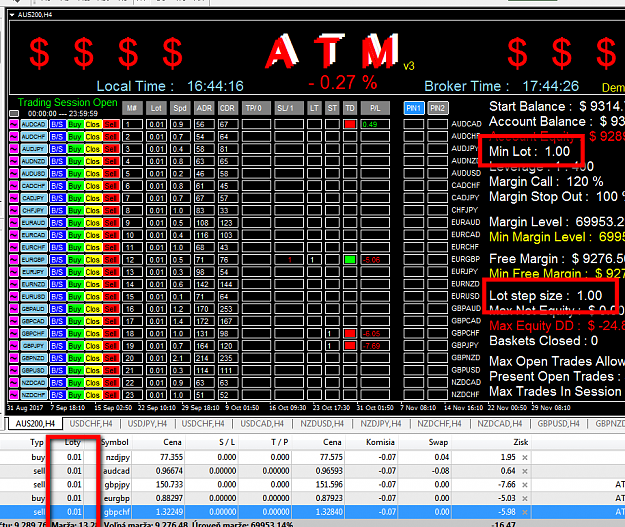The image size is (625, 527).
Task: Toggle the PIN1 box in the CADJPY row
Action: (x=414, y=198)
